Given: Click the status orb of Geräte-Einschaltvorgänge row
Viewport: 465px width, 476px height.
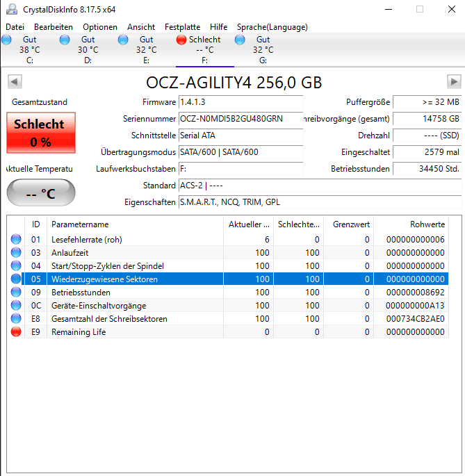Looking at the screenshot, I should 16,305.
